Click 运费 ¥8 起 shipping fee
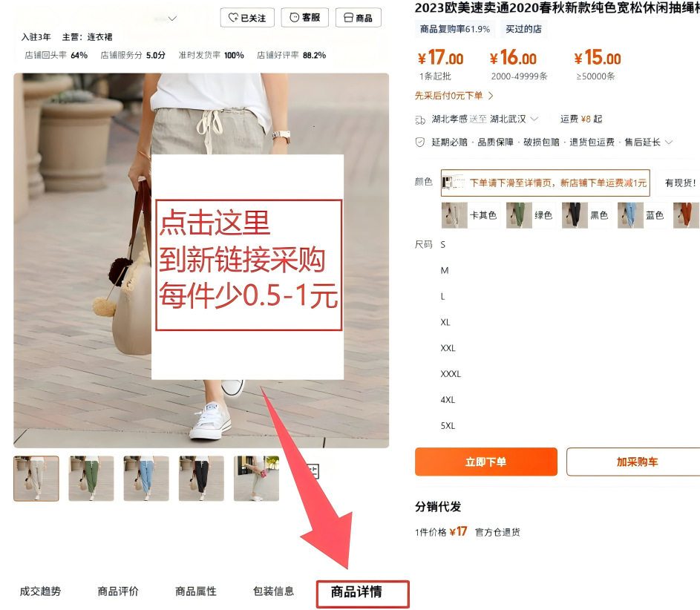 581,119
